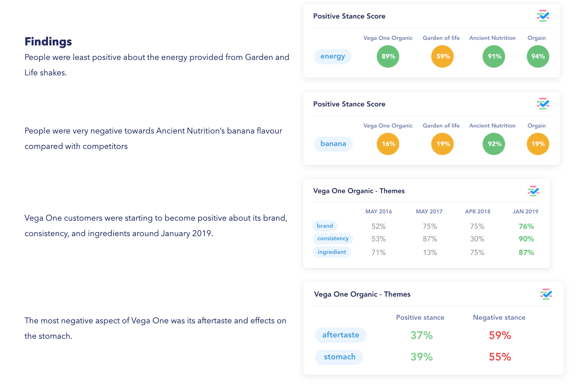Select the energy tag pill
Screen dimensions: 588x386
333,56
